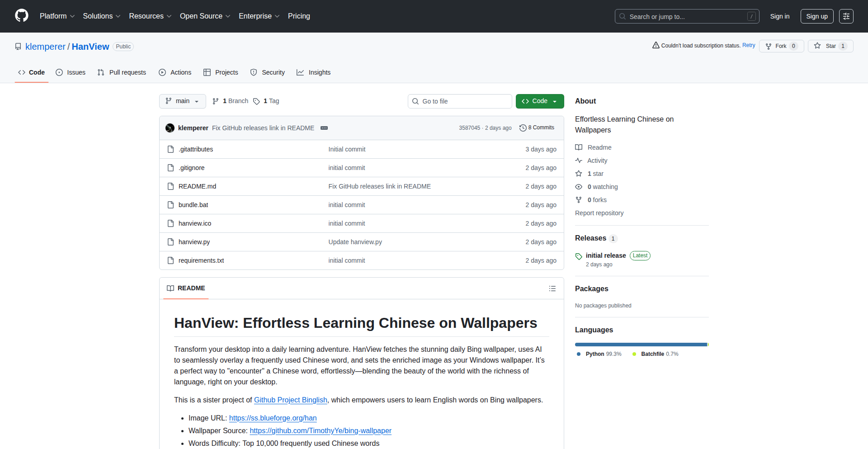
Task: Switch to the Insights tab
Action: 314,72
